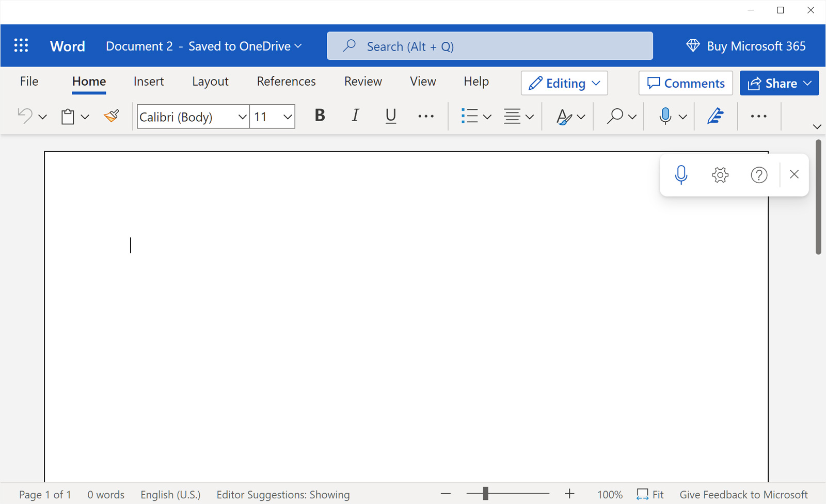Expand the alignment options arrow
This screenshot has width=826, height=504.
(x=530, y=117)
